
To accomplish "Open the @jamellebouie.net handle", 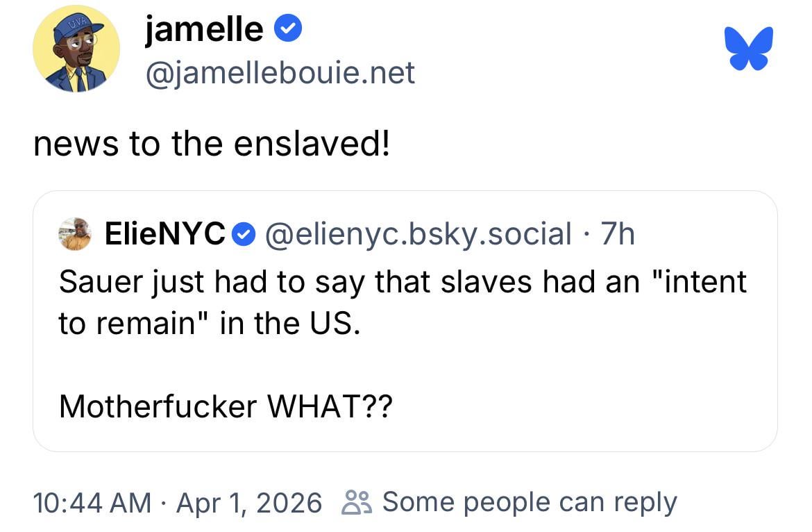I will (280, 72).
